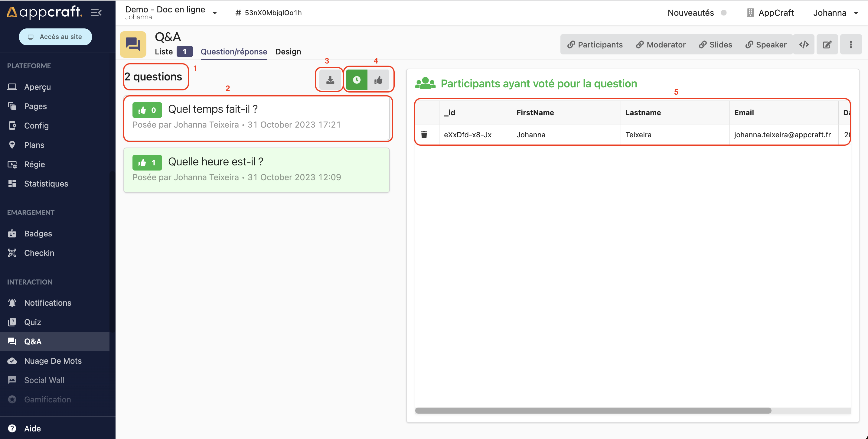
Task: Open the three-dot more options menu
Action: click(850, 44)
